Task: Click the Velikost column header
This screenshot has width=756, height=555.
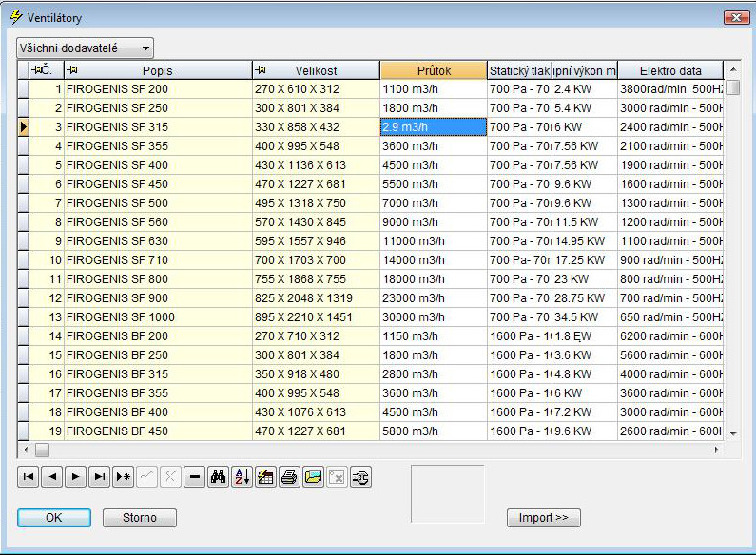Action: [316, 70]
